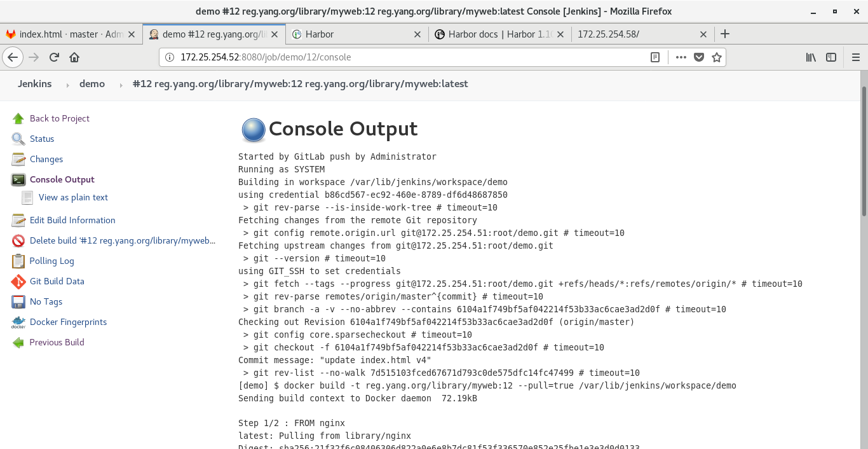The width and height of the screenshot is (868, 449).
Task: Show the sidebars panel
Action: click(831, 57)
